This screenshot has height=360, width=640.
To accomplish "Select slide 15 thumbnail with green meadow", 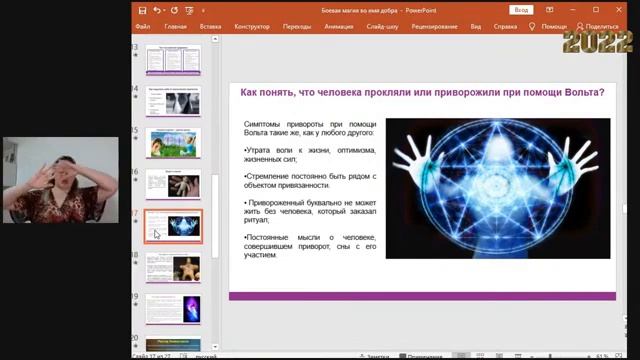I will point(173,143).
